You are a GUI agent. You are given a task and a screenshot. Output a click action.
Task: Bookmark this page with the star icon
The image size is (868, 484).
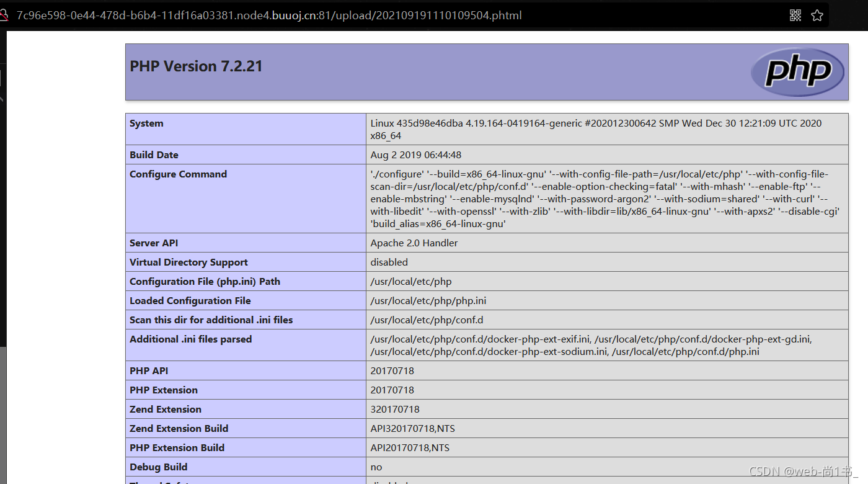pos(817,16)
